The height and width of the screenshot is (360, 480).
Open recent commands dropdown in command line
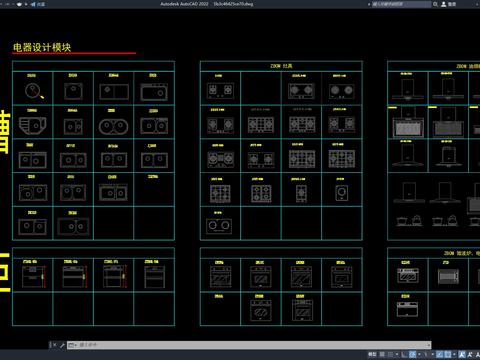coord(72,345)
